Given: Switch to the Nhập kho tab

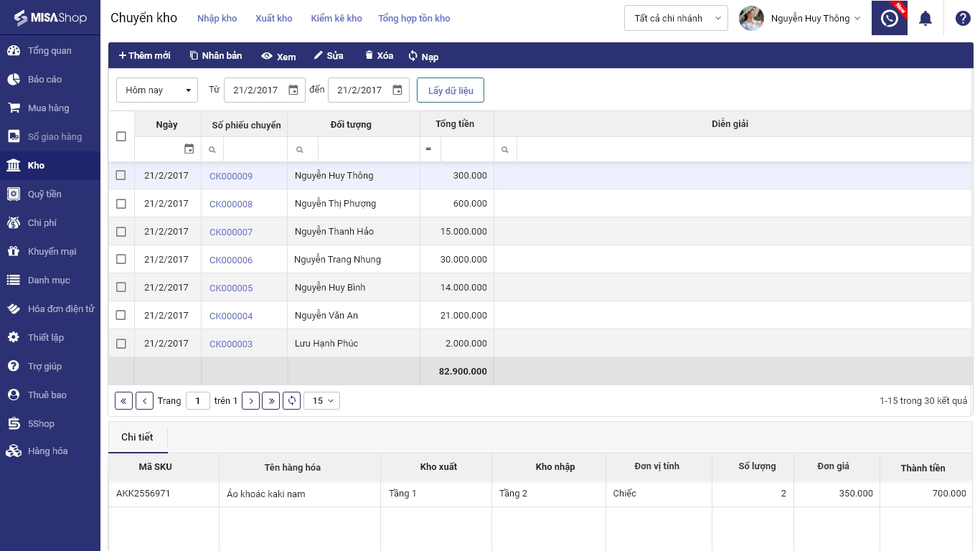Looking at the screenshot, I should 217,19.
